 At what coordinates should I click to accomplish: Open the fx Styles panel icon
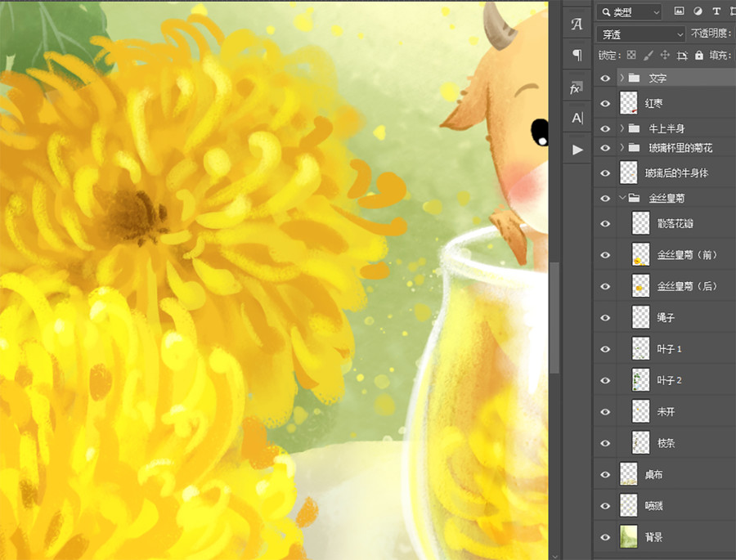[577, 87]
